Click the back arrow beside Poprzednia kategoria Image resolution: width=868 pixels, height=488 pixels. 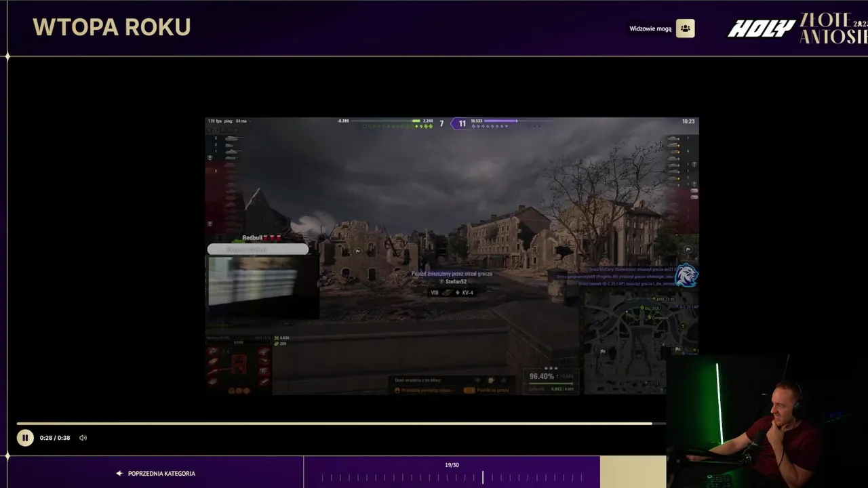click(119, 474)
